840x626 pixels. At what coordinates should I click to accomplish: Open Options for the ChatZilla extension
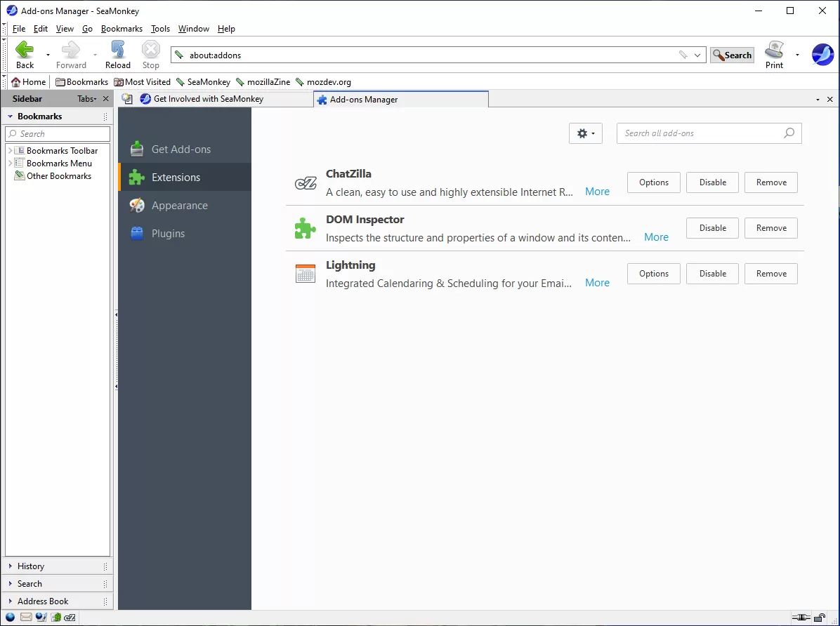click(653, 182)
